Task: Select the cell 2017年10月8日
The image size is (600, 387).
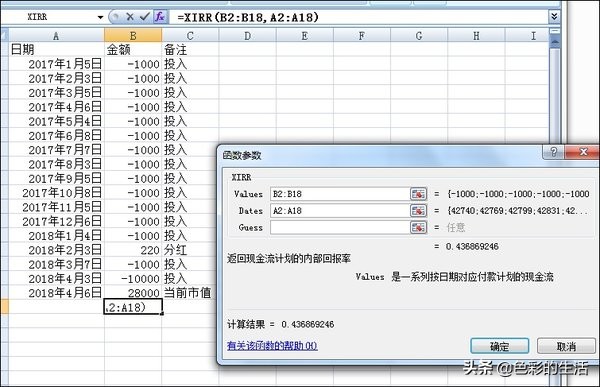Action: [56, 193]
